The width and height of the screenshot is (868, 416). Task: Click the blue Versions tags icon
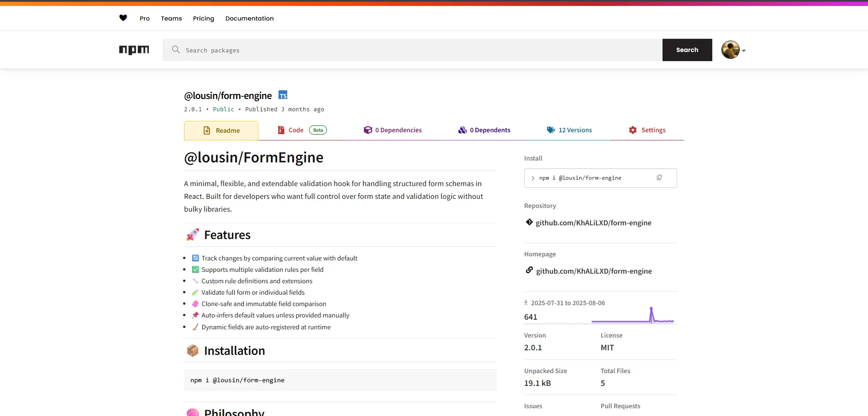tap(551, 130)
